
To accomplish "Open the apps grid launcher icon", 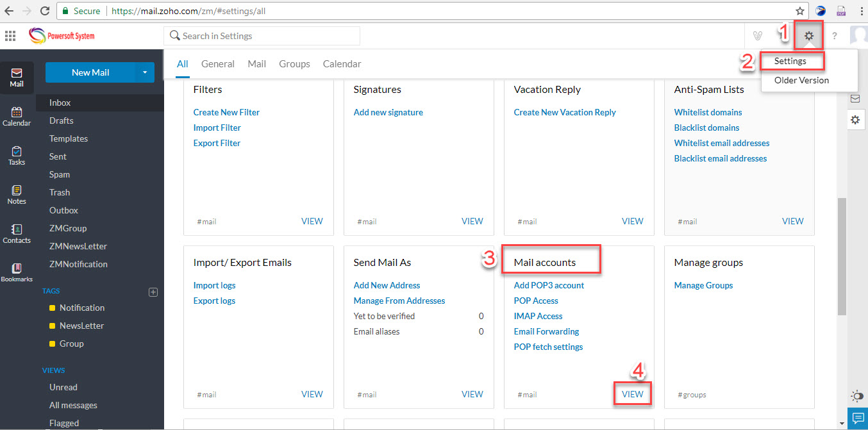I will pyautogui.click(x=10, y=36).
